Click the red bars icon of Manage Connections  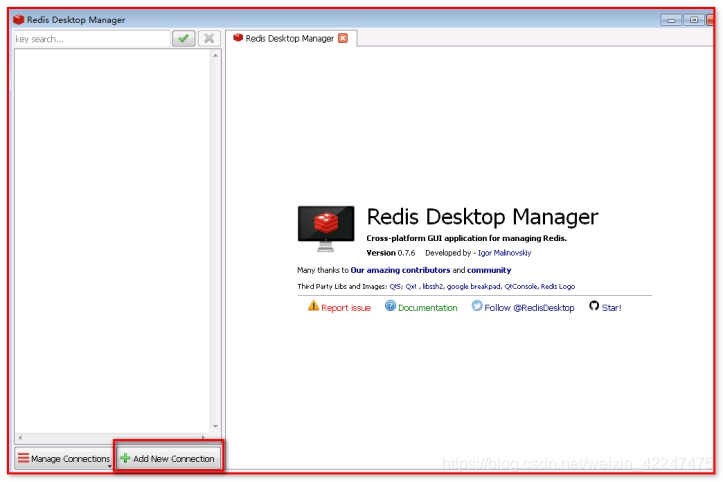point(23,458)
